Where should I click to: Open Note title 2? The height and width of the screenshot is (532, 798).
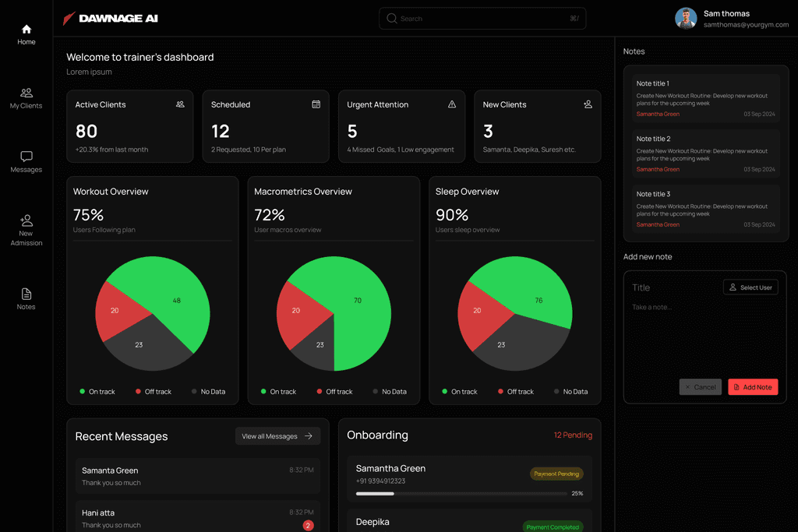point(706,153)
